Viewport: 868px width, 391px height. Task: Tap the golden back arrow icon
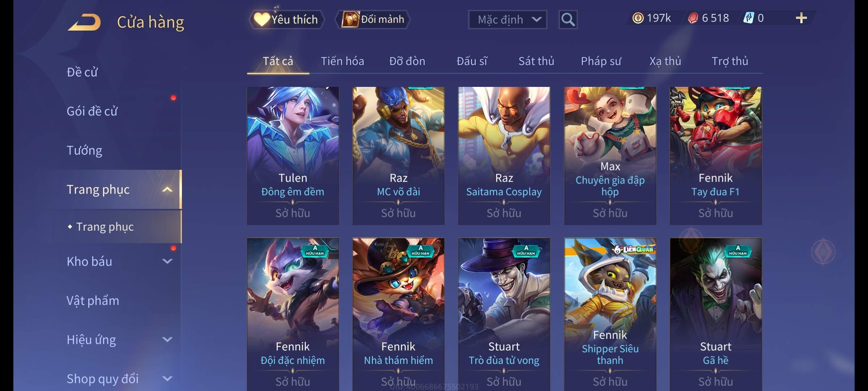(x=84, y=22)
